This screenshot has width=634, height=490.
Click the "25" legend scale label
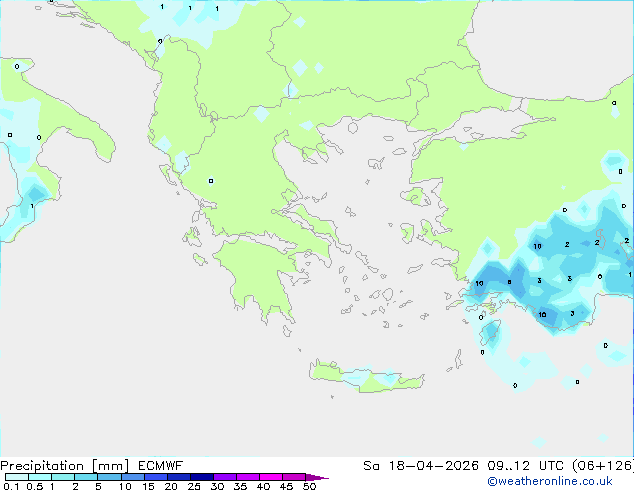click(x=194, y=486)
